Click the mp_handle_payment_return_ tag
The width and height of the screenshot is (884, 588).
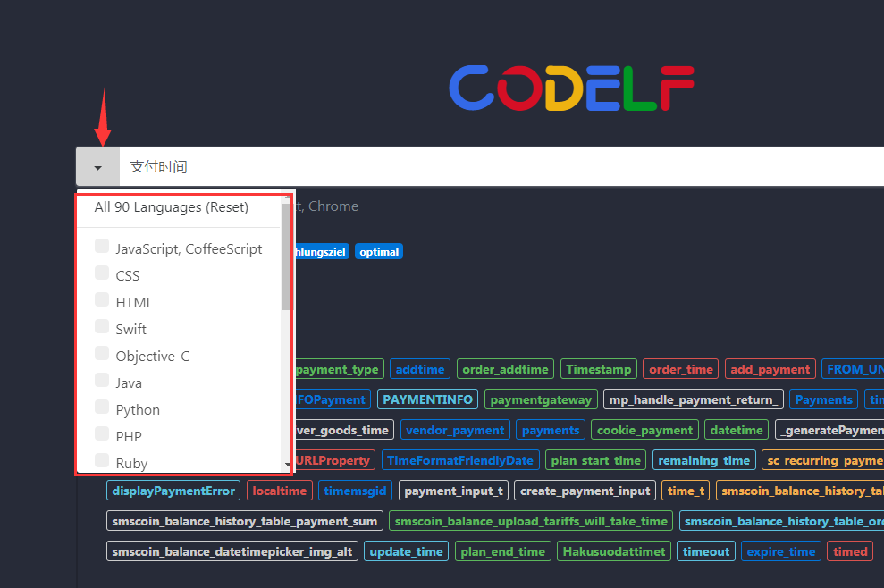coord(694,399)
